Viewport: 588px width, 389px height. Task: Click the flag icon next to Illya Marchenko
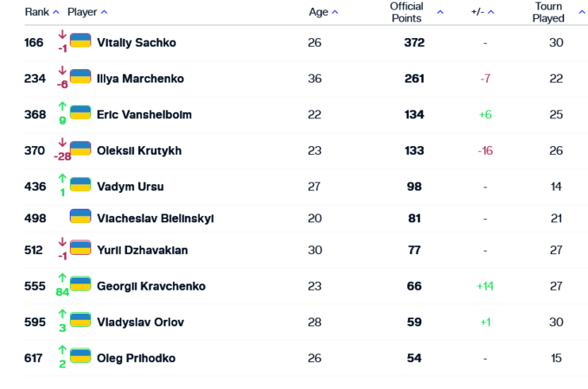click(x=80, y=76)
